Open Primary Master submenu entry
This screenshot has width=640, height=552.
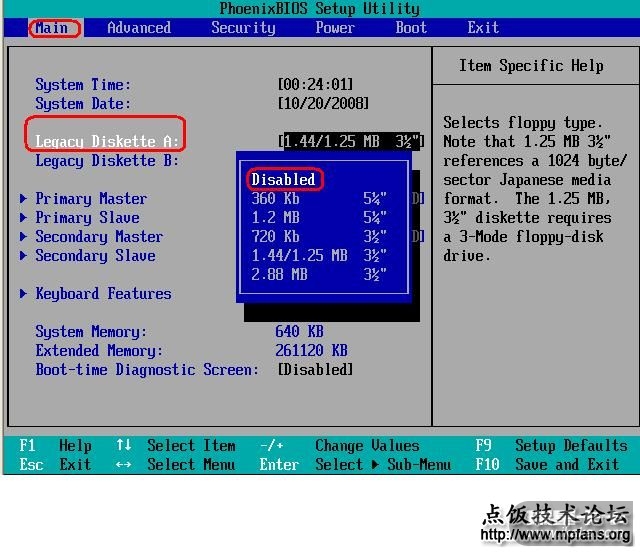[91, 199]
